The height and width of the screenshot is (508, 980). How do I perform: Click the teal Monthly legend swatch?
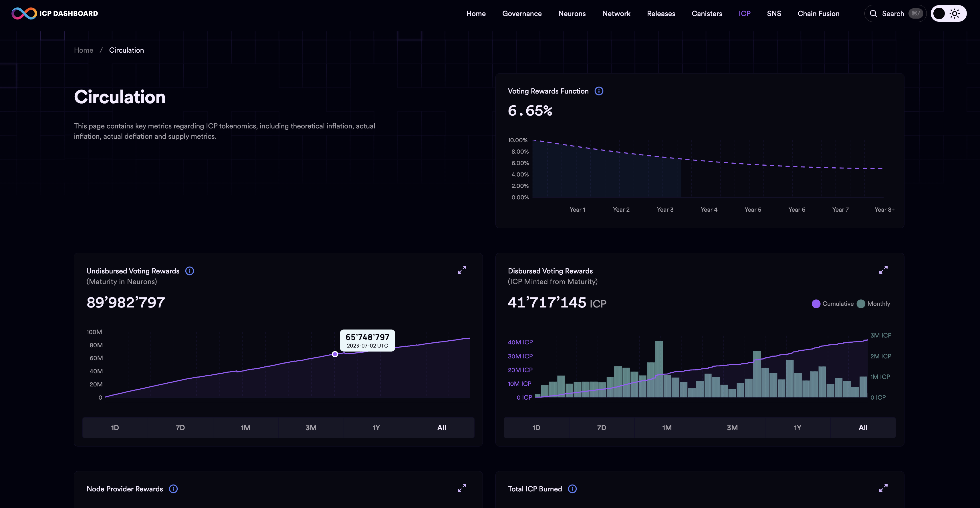[x=861, y=304]
